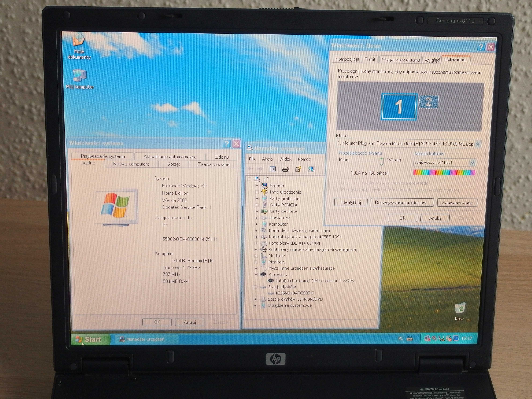This screenshot has width=532, height=399.
Task: Open the Kosz recycle bin icon
Action: click(x=460, y=312)
